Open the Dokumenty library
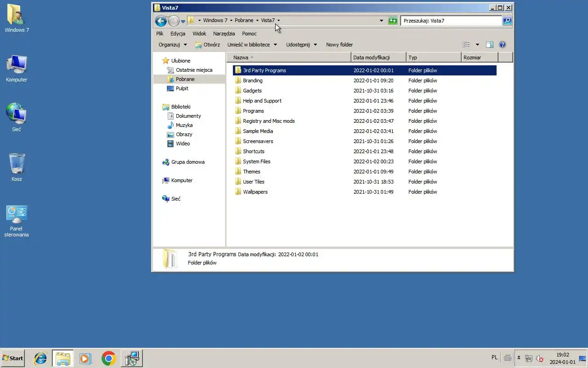Viewport: 588px width, 368px height. [184, 116]
